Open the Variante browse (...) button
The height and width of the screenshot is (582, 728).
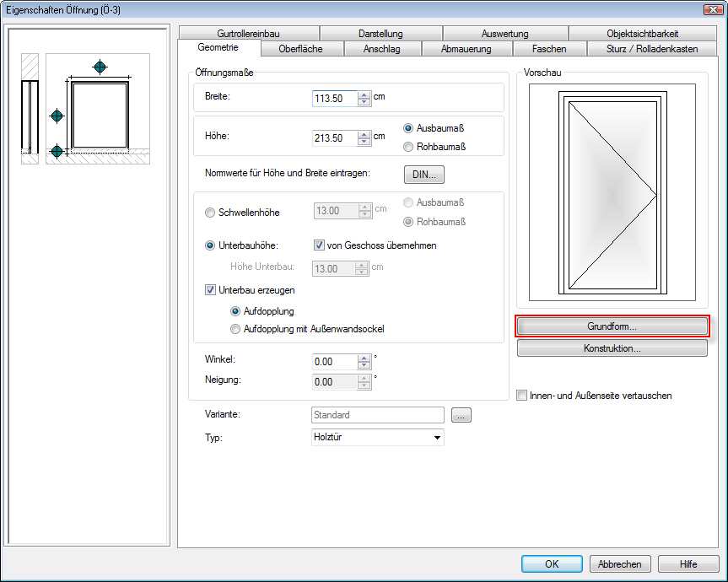[461, 415]
